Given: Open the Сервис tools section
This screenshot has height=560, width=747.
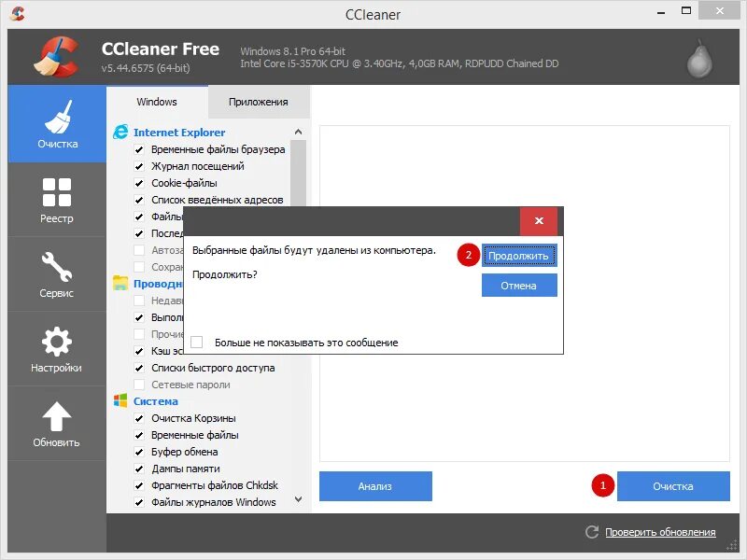Looking at the screenshot, I should (57, 274).
